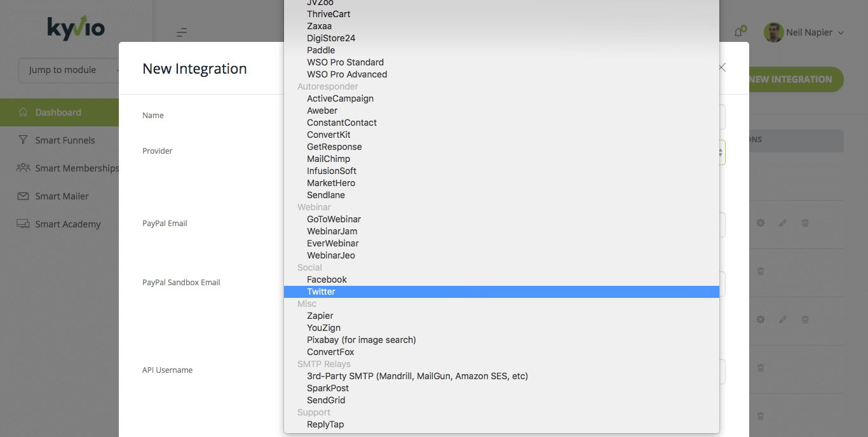
Task: Click the Kyvio logo
Action: pos(76,27)
